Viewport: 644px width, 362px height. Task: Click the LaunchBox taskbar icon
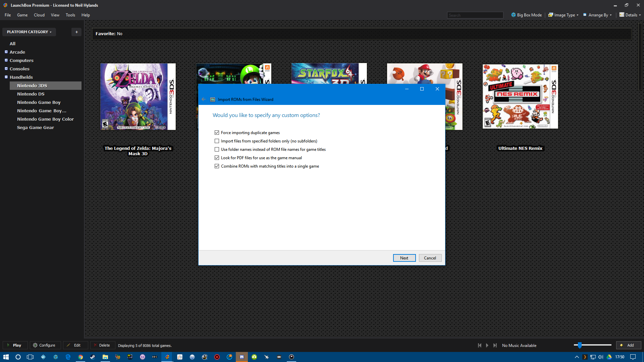(167, 357)
